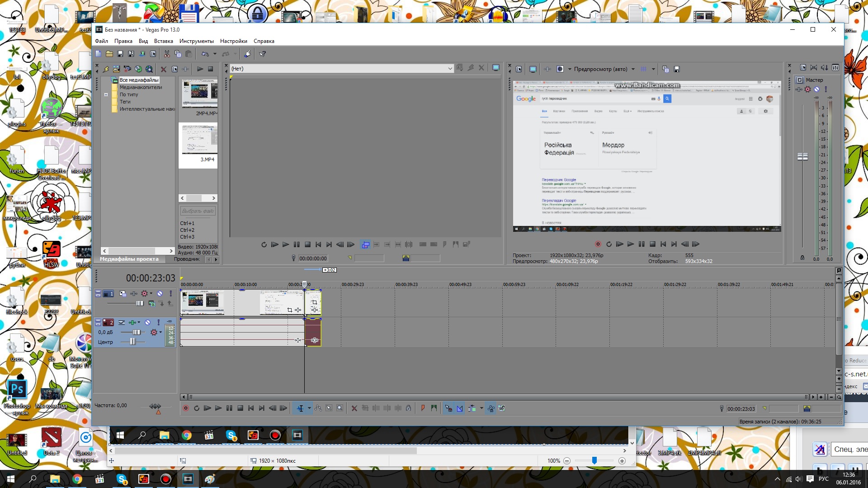Open track 1 Track Motion icon
This screenshot has width=868, height=488.
(x=123, y=294)
